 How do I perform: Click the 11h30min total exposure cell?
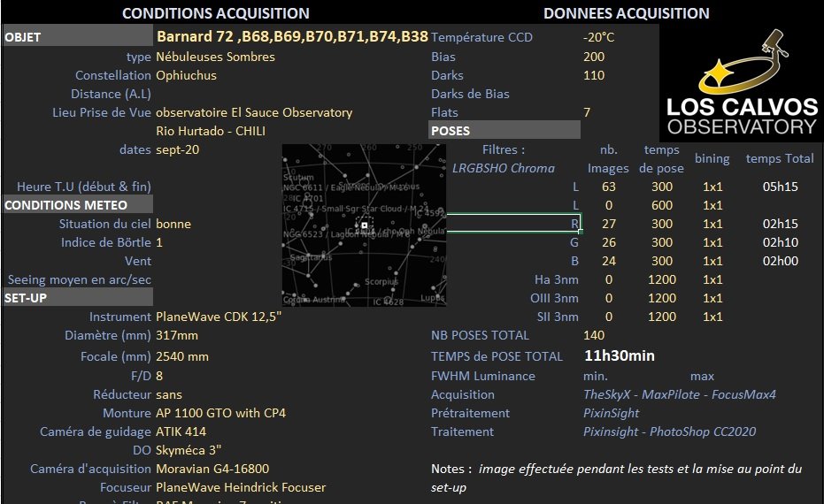pyautogui.click(x=619, y=356)
